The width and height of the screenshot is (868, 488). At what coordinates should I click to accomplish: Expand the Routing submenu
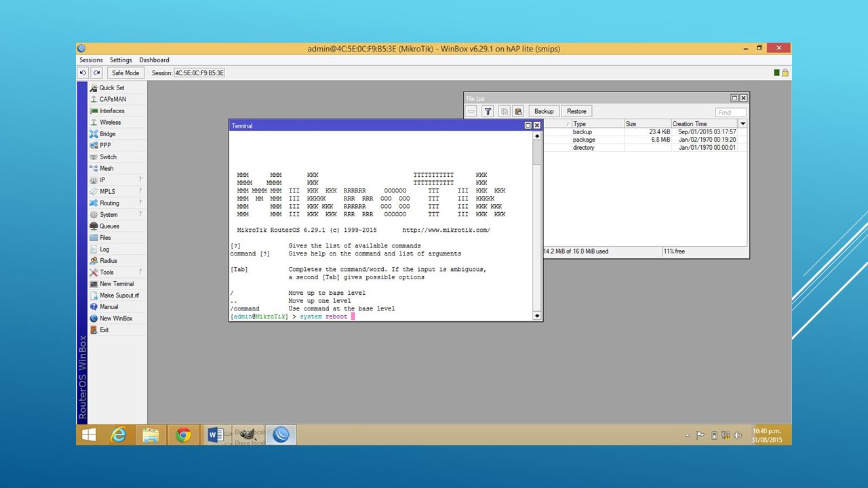[117, 203]
